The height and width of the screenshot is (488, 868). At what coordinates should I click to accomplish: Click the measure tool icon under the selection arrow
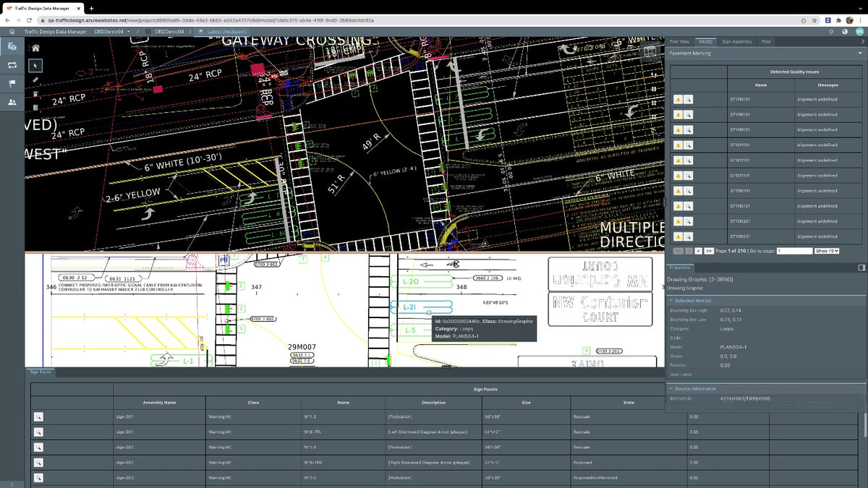coord(35,80)
